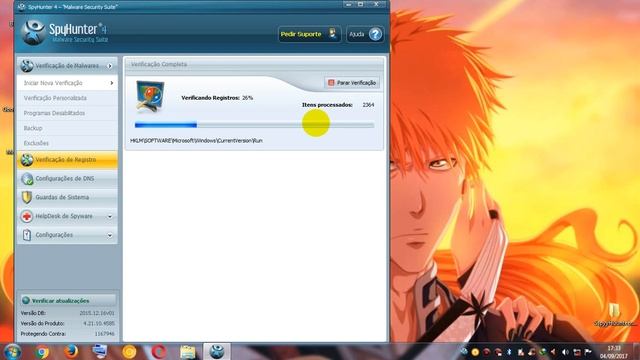The image size is (640, 360).
Task: Click the Ajuda button
Action: pos(364,34)
